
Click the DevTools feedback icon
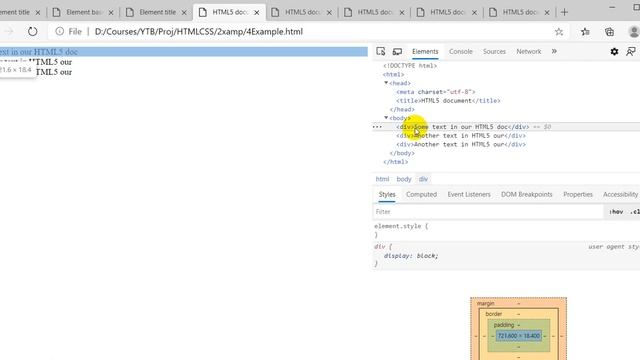point(631,51)
